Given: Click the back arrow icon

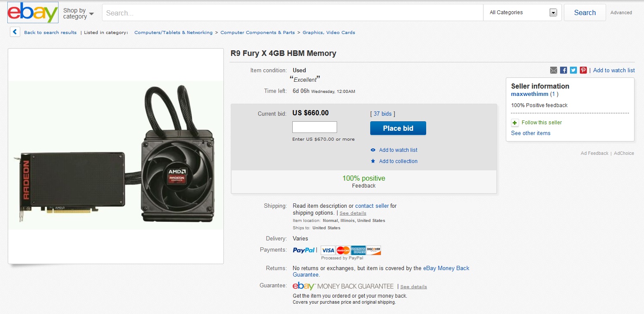Looking at the screenshot, I should [x=15, y=32].
